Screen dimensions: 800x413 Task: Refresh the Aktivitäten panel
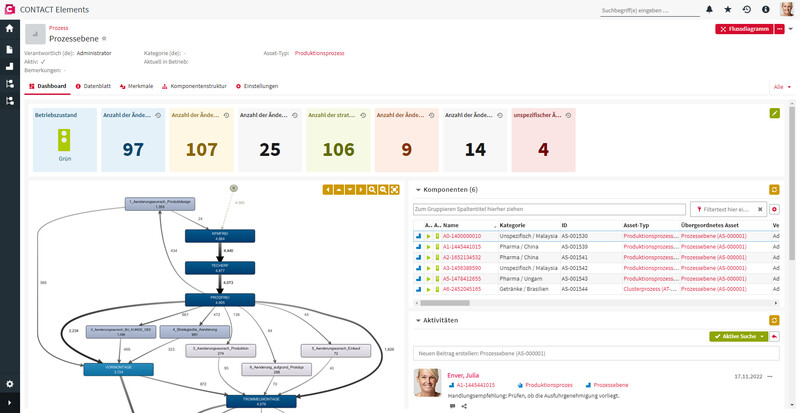coord(774,320)
